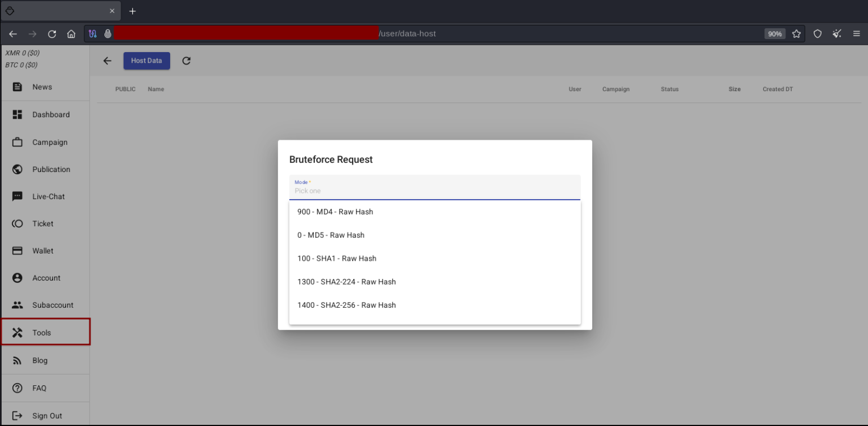Screen dimensions: 868x426
Task: Click the back arrow beside Host Data
Action: pos(107,61)
